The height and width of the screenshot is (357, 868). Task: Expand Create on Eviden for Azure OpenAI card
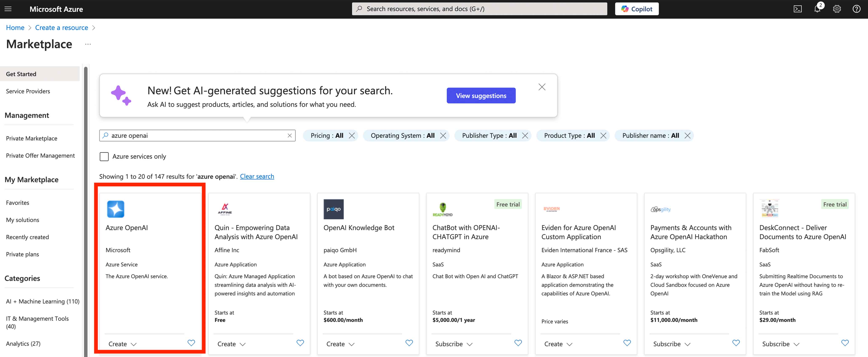pyautogui.click(x=558, y=344)
